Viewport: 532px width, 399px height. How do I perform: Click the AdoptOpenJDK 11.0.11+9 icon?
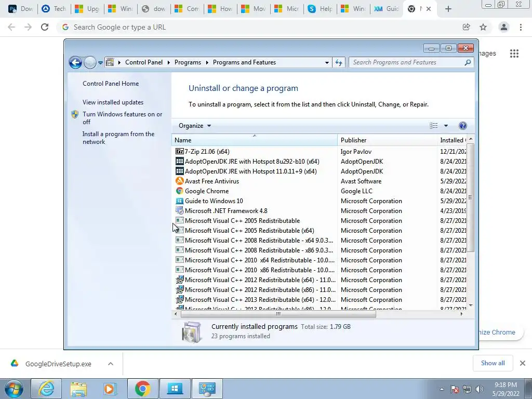(179, 171)
